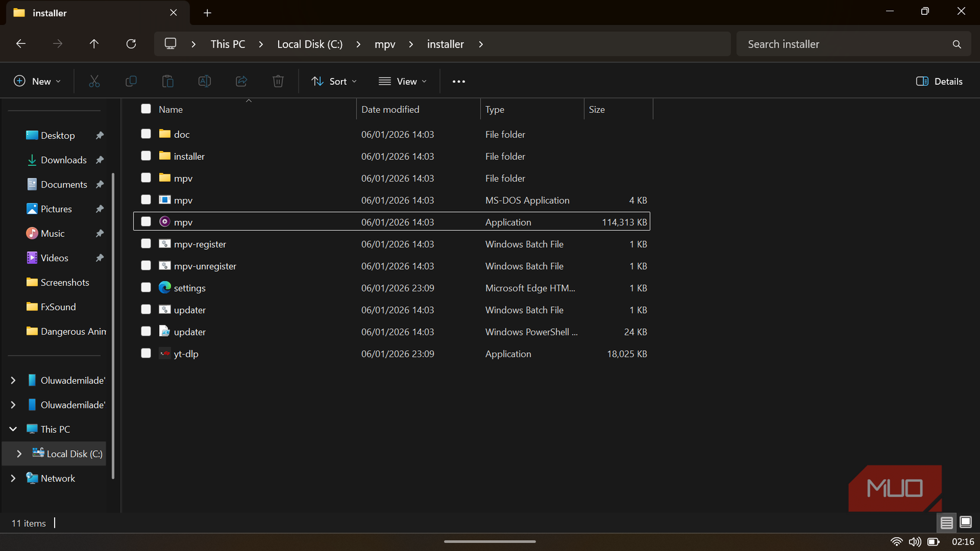Check the checkbox next to the doc folder
Screen dimensions: 980x551
coord(146,134)
